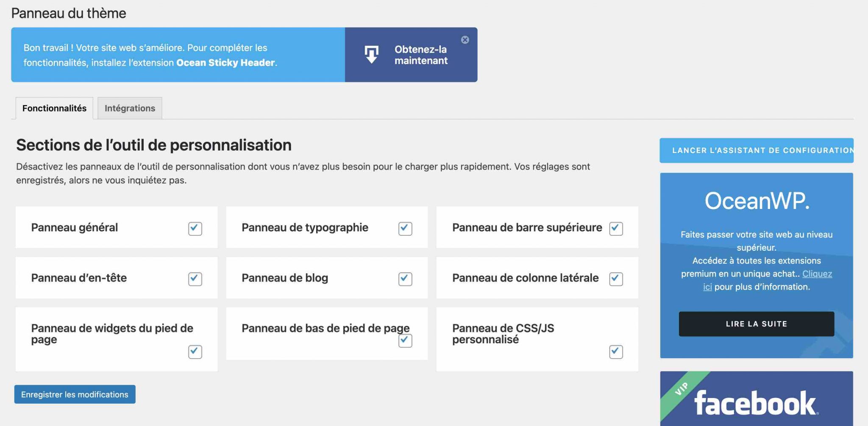Disable the Panneau d'en-tête option
868x426 pixels.
(194, 279)
